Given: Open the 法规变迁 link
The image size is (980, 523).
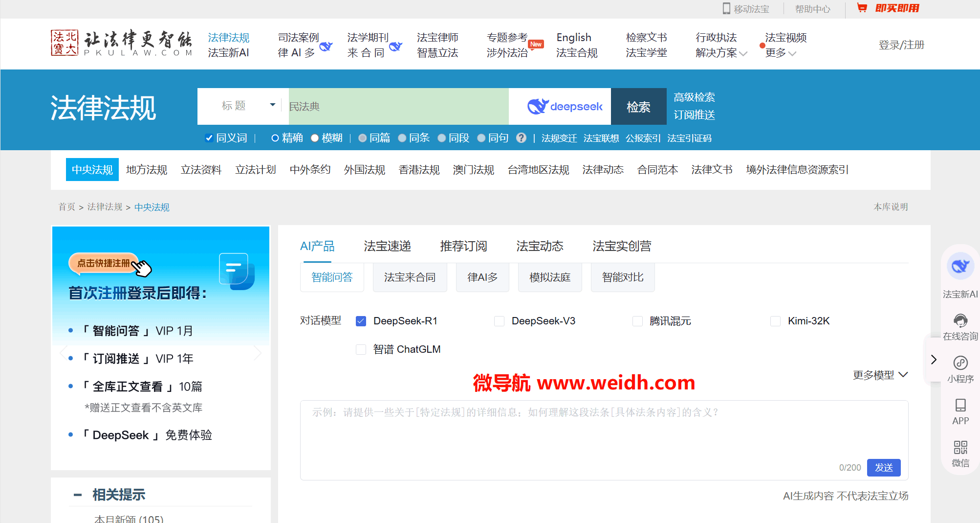Looking at the screenshot, I should tap(559, 138).
